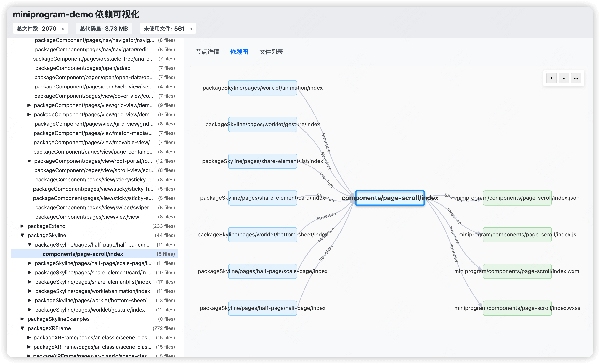Switch to the 节点详情 tab
The height and width of the screenshot is (364, 600).
207,52
